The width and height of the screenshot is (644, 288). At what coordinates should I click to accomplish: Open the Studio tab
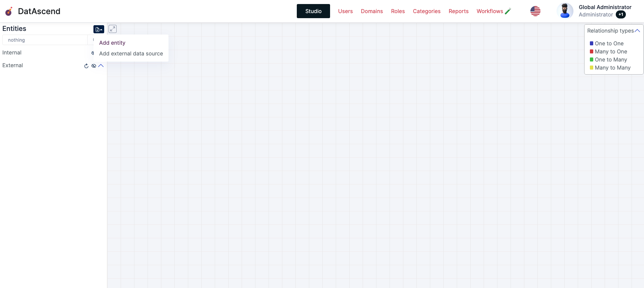pyautogui.click(x=313, y=11)
